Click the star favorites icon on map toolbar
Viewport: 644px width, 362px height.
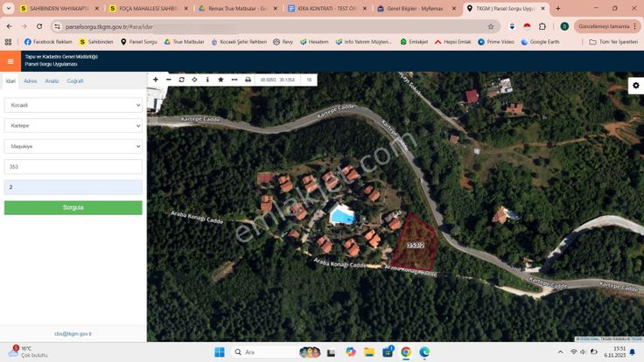click(x=220, y=80)
